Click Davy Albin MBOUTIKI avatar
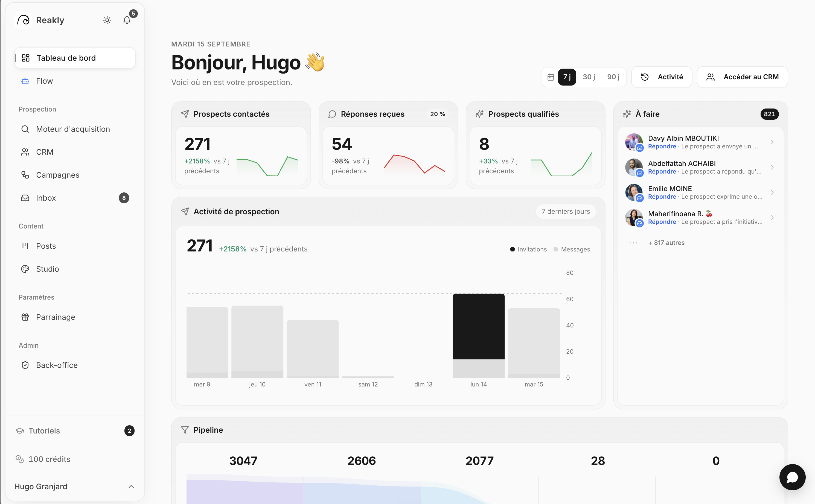 [x=634, y=142]
